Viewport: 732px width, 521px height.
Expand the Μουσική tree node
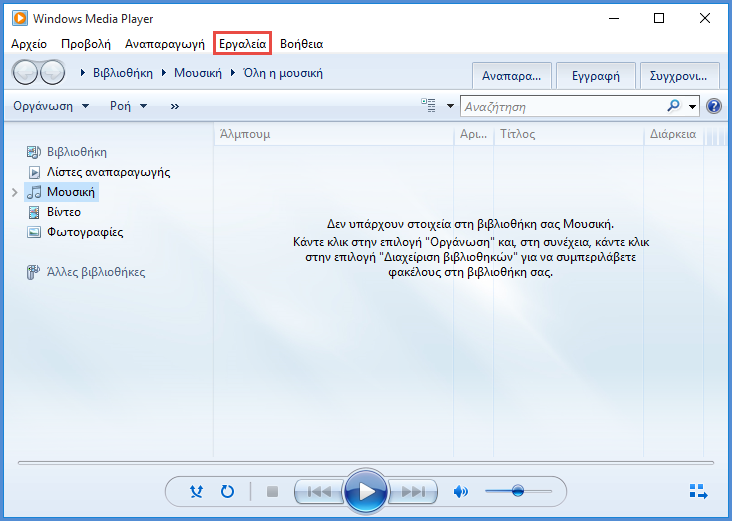[14, 192]
